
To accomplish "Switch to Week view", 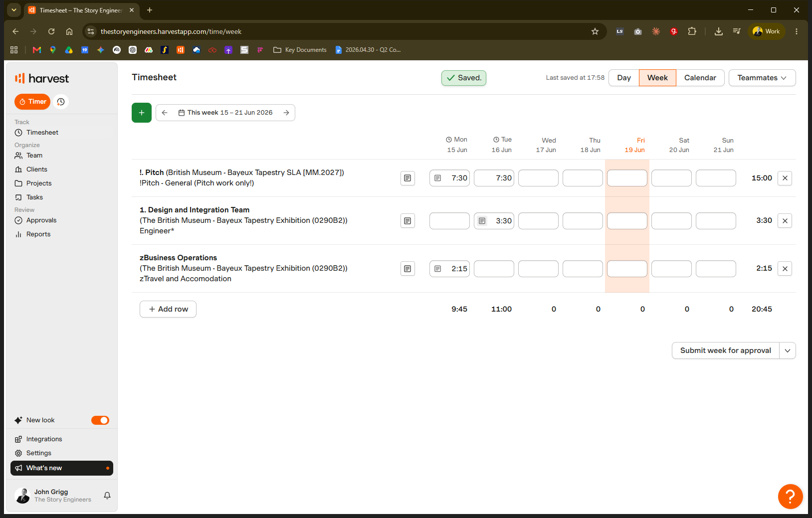I will point(657,78).
